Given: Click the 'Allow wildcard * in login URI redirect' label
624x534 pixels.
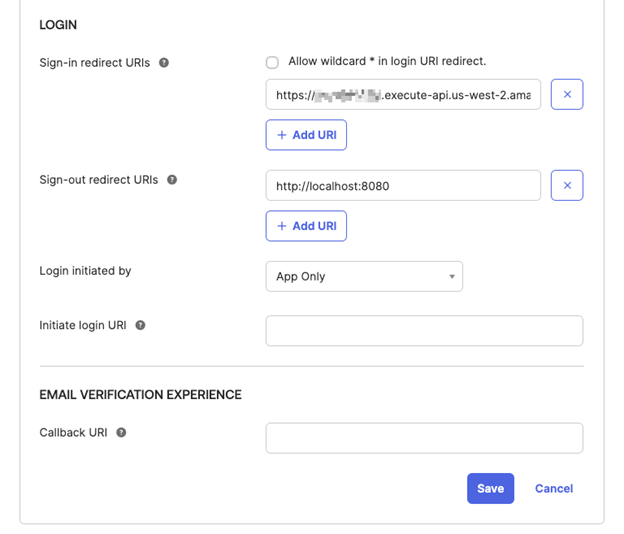Looking at the screenshot, I should 386,61.
